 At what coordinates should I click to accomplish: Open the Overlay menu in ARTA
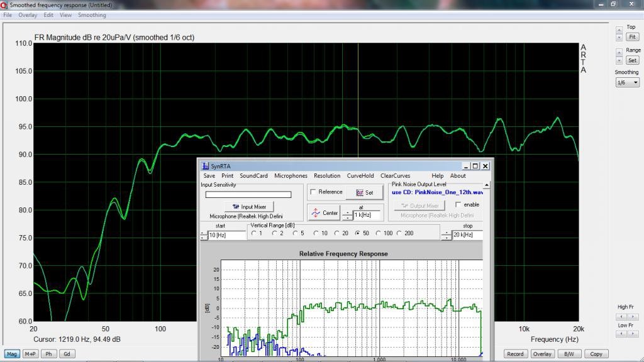[x=28, y=15]
